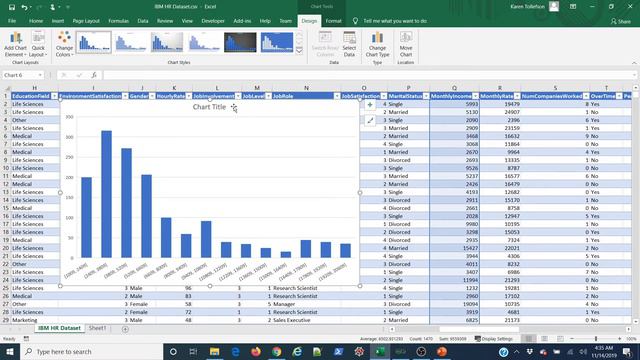Open Change Colors palette
Viewport: 640px width, 360px height.
pos(64,44)
